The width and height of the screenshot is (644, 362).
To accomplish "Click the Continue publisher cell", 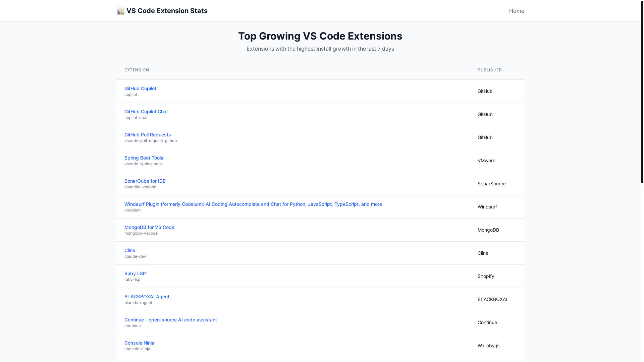I will 487,322.
